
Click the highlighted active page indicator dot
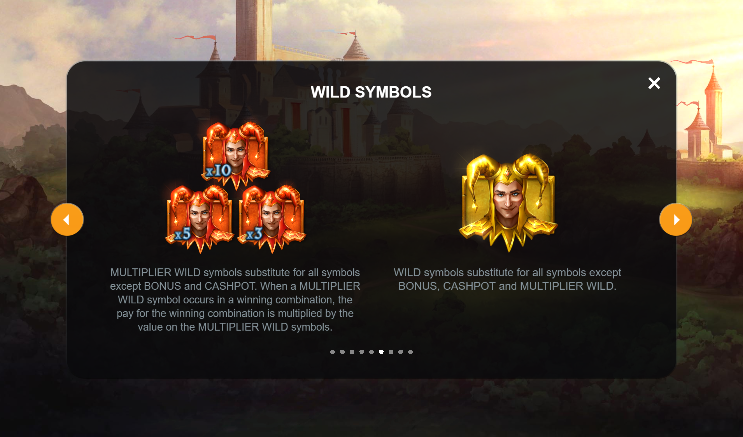click(381, 352)
